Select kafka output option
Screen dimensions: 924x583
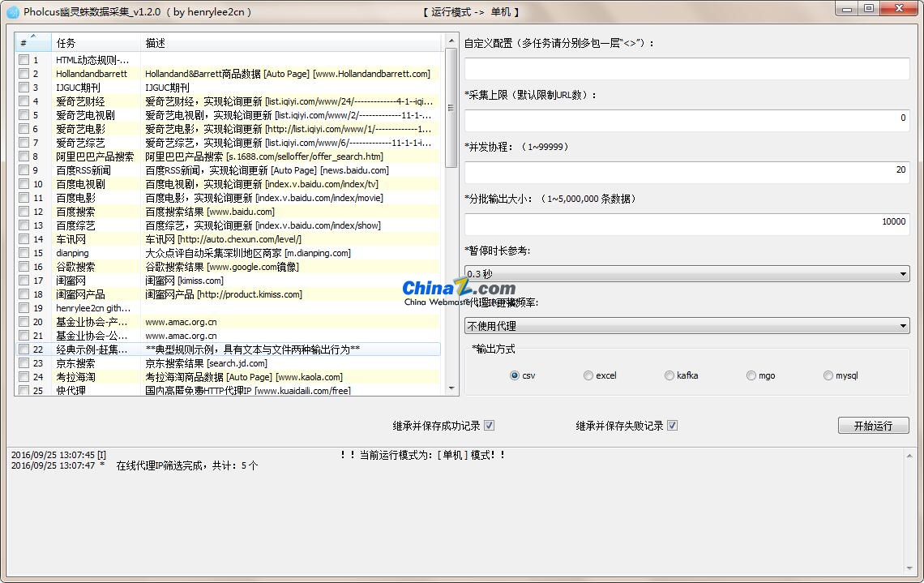point(669,375)
